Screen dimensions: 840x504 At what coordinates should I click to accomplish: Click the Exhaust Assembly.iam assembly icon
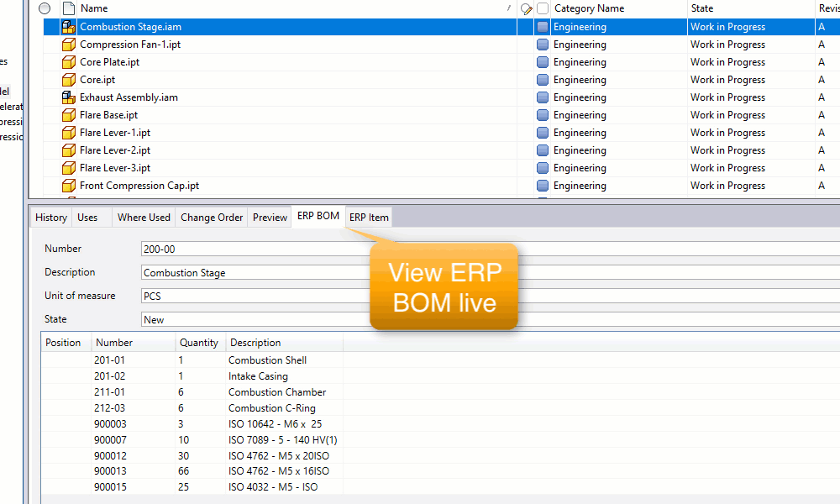[x=69, y=97]
